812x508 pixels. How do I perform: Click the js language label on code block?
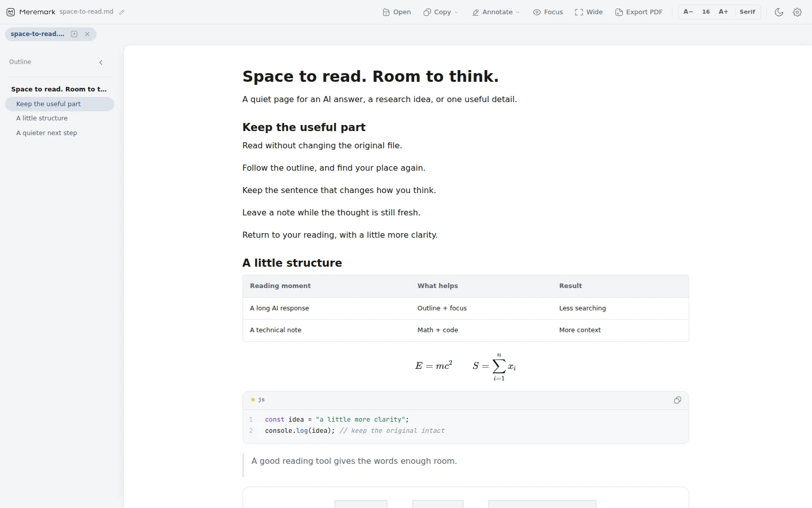coord(261,400)
